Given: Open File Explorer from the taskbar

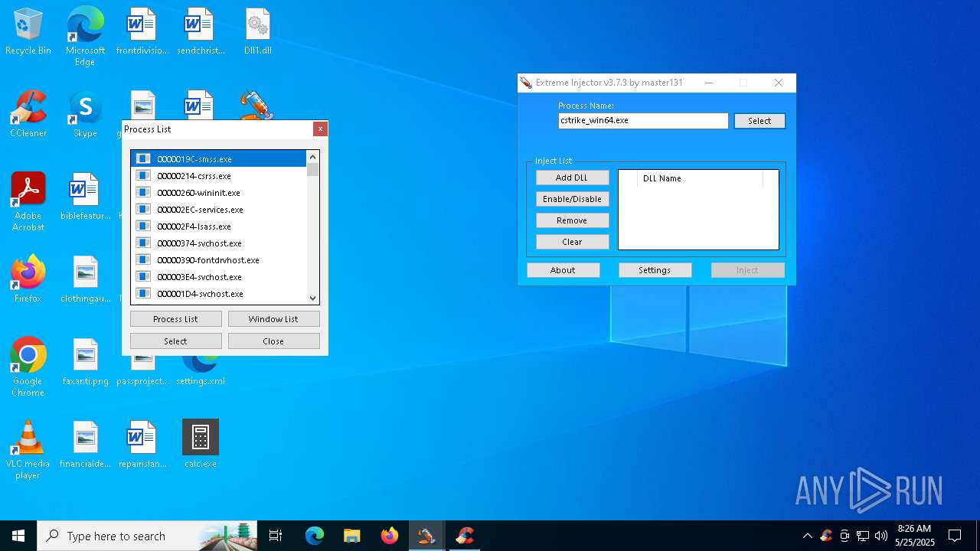Looking at the screenshot, I should [351, 536].
